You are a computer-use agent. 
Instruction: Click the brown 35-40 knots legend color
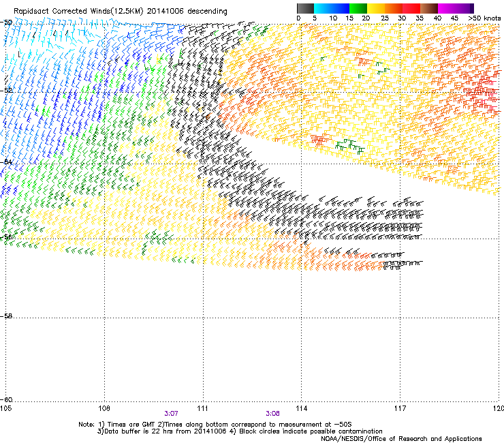429,8
